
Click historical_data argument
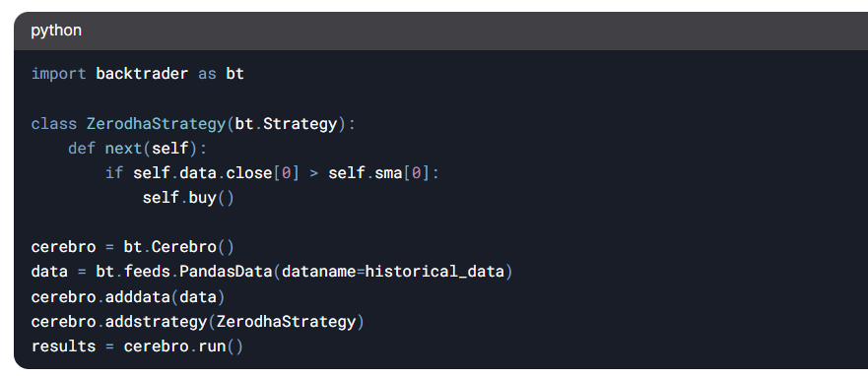coord(434,272)
